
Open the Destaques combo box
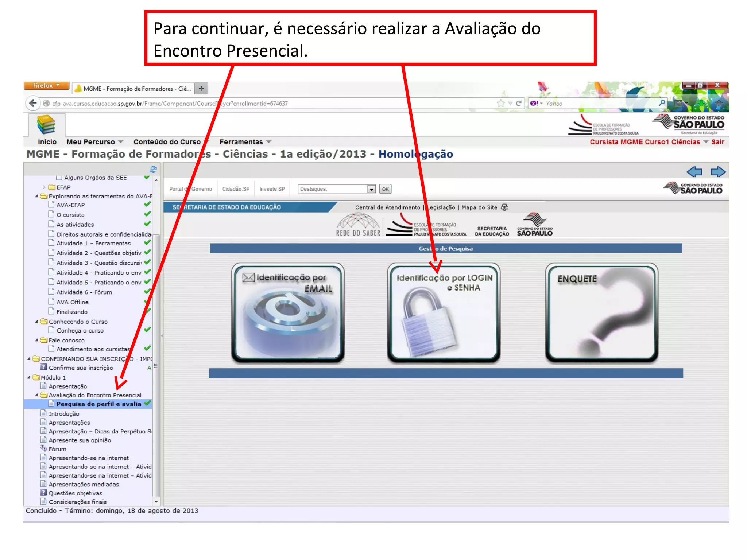coord(337,189)
